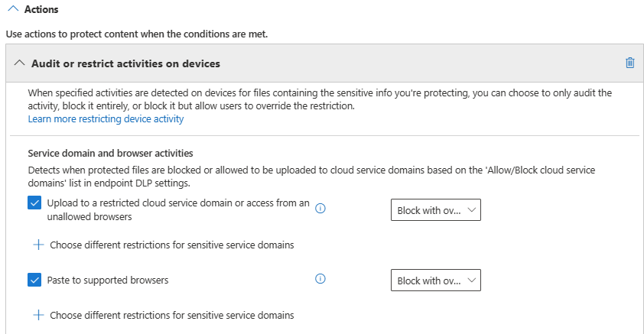Screen dimensions: 644x334
Task: Click the down arrow in the Upload restriction dropdown
Action: [471, 210]
